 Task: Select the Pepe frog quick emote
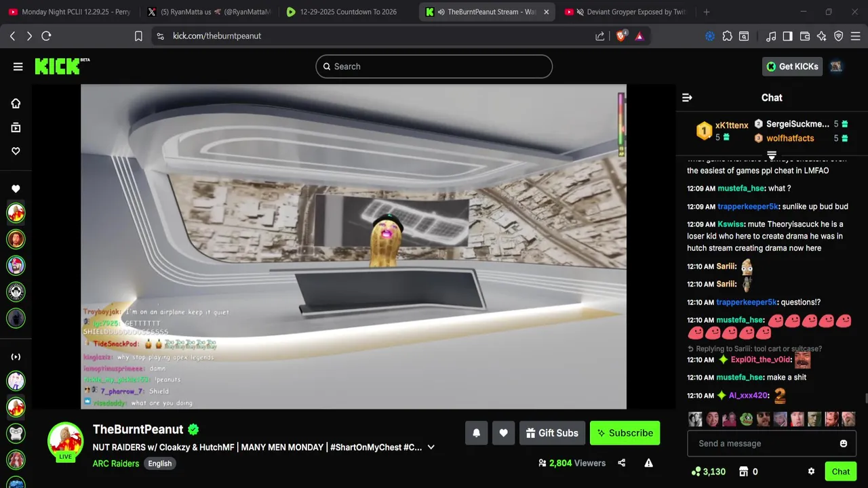(746, 419)
